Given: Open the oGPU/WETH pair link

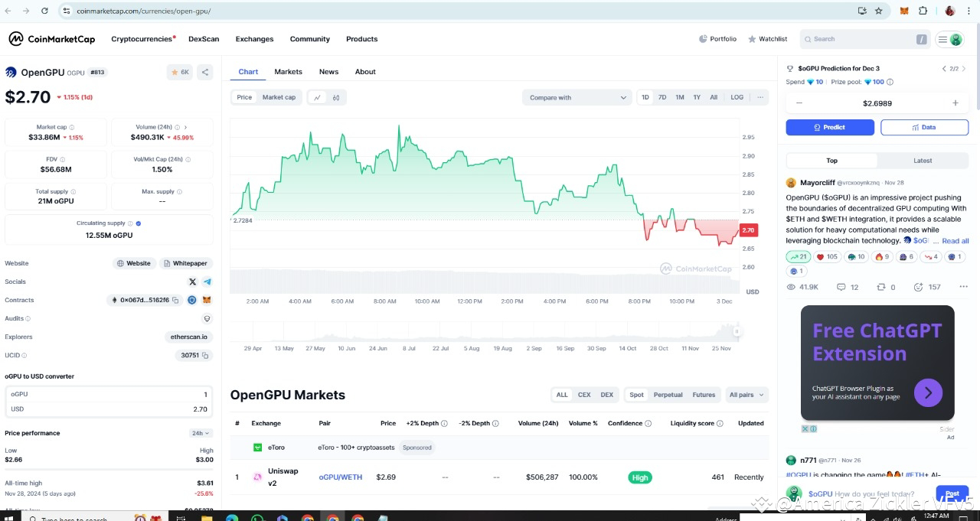Looking at the screenshot, I should (341, 477).
